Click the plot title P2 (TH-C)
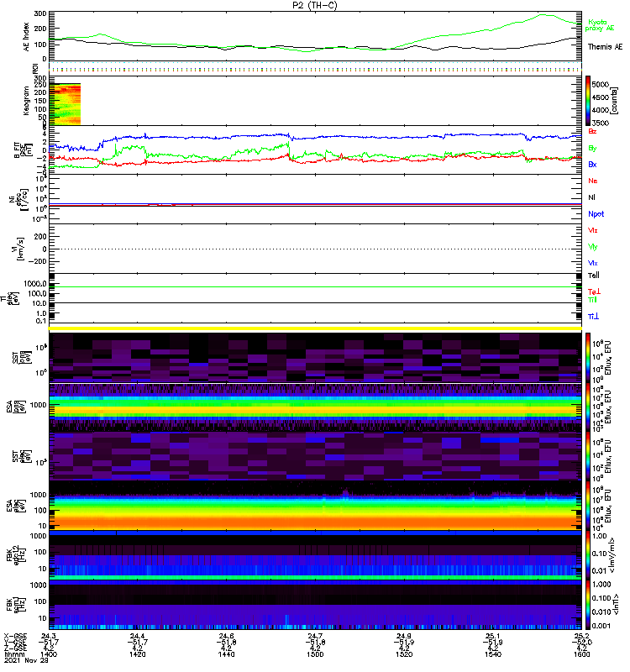The image size is (630, 672). pos(315,5)
